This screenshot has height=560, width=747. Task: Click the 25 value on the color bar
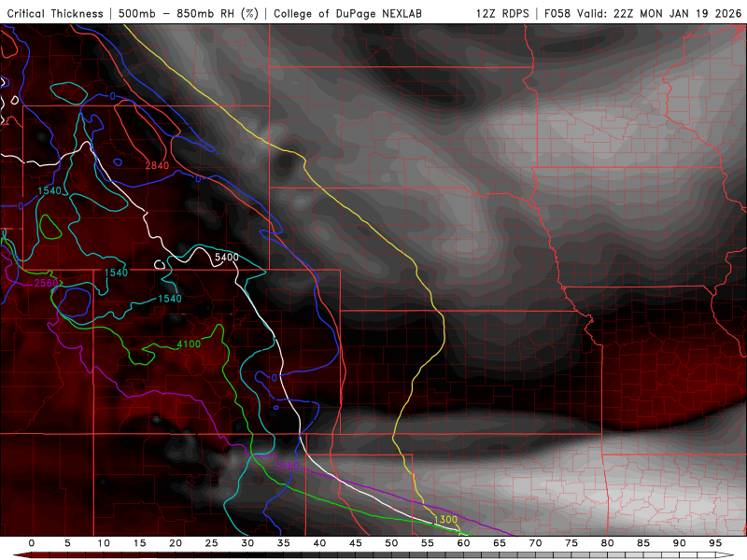pyautogui.click(x=212, y=543)
